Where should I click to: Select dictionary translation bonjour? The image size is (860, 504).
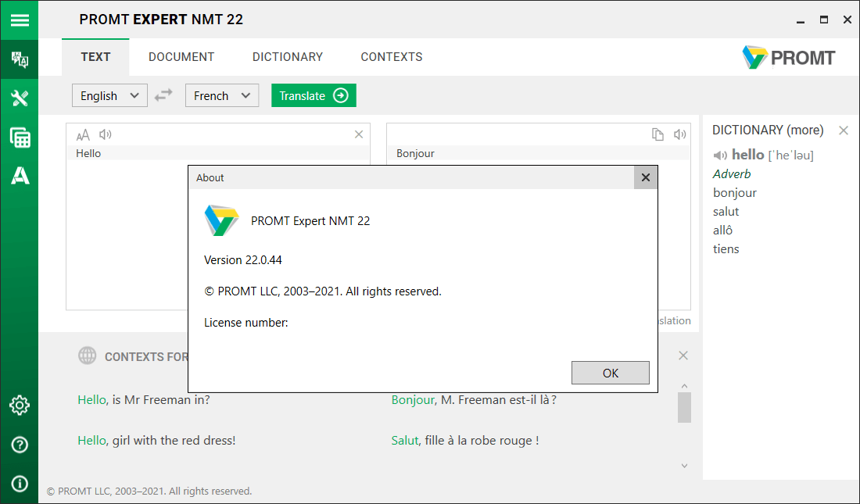(x=735, y=192)
